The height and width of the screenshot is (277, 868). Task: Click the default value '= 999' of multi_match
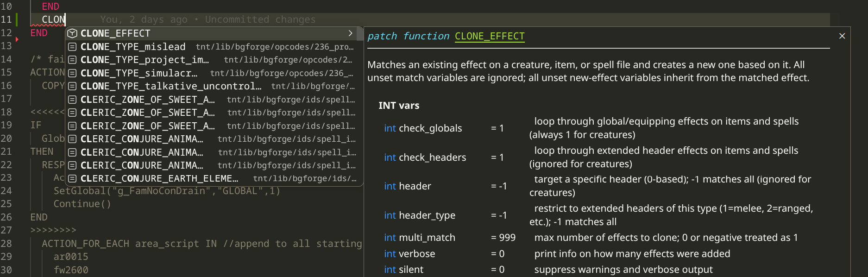tap(503, 238)
